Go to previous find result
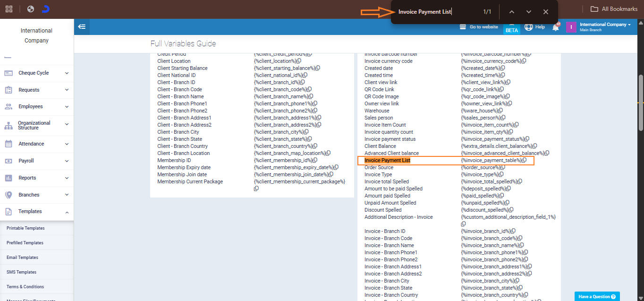The image size is (644, 301). pos(512,12)
